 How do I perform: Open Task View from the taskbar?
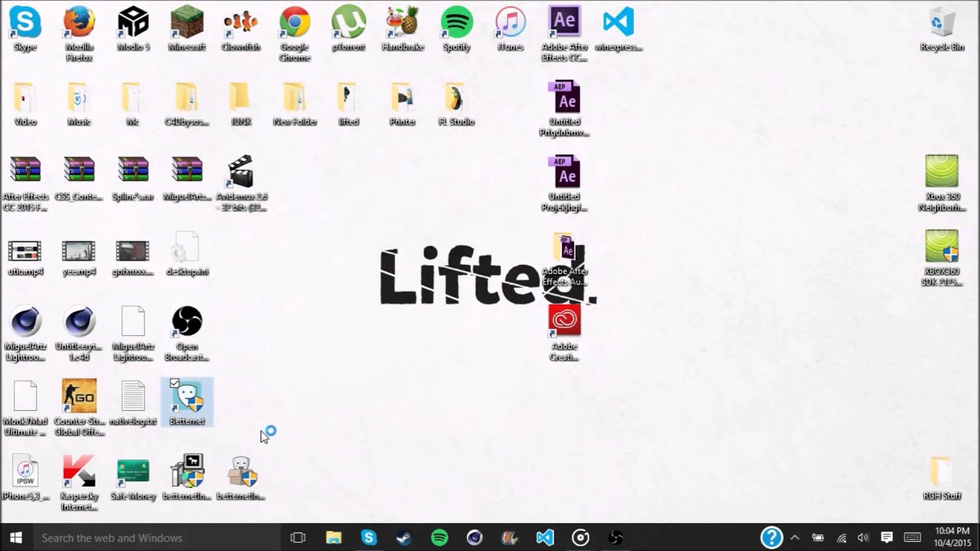pos(298,538)
